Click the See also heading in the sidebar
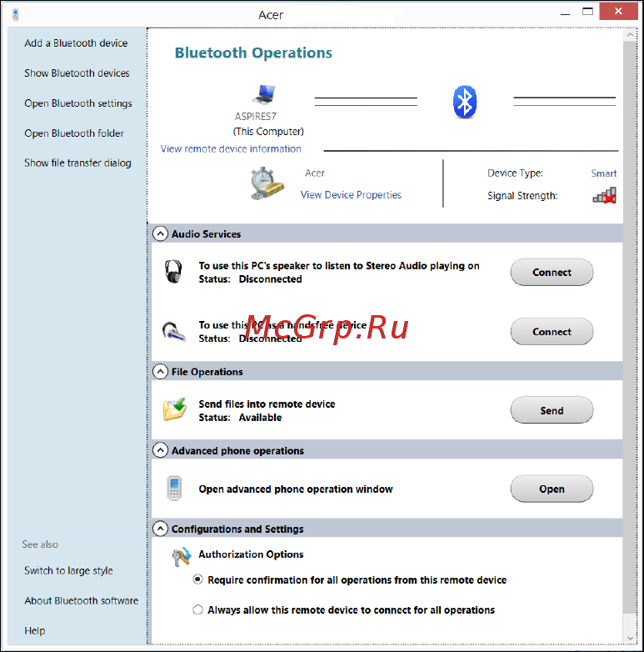Viewport: 644px width, 652px height. (40, 544)
